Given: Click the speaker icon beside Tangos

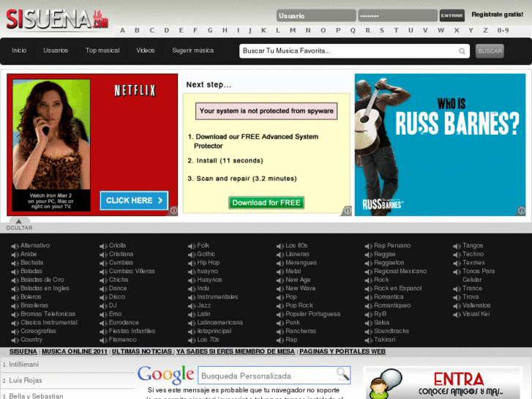Looking at the screenshot, I should pyautogui.click(x=457, y=246).
